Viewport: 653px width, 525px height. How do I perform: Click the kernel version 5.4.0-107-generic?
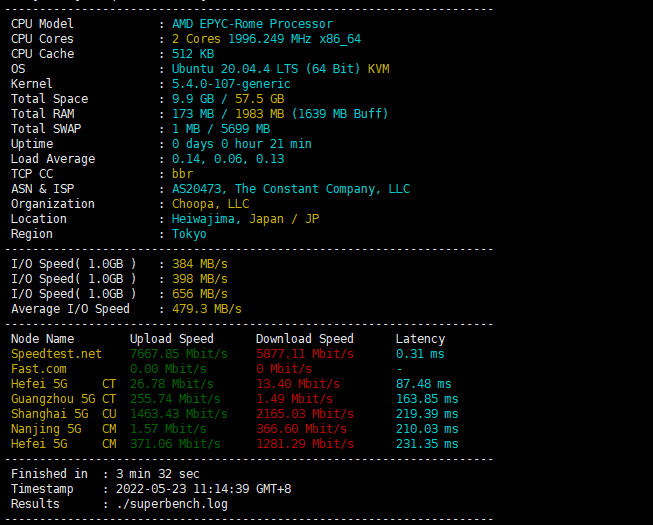(x=231, y=84)
